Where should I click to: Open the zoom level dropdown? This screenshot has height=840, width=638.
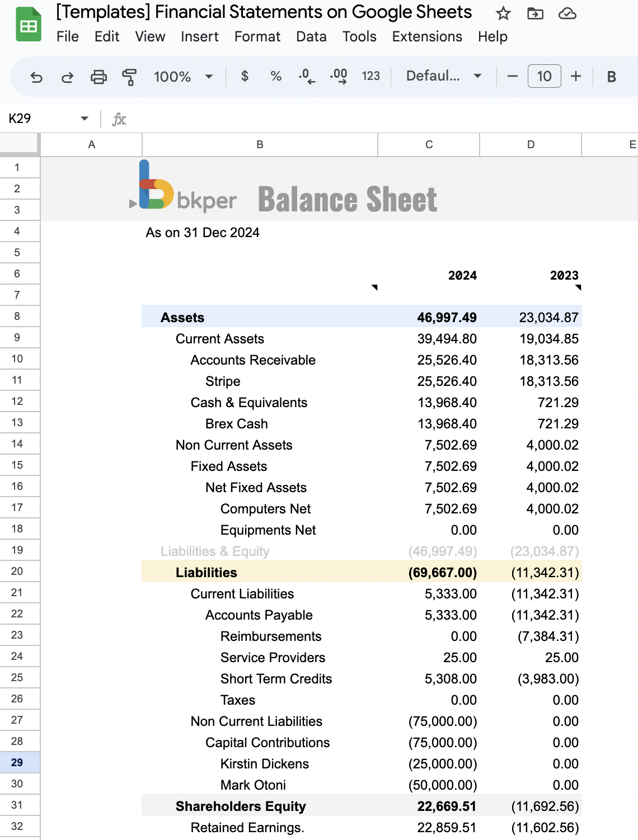pyautogui.click(x=185, y=77)
